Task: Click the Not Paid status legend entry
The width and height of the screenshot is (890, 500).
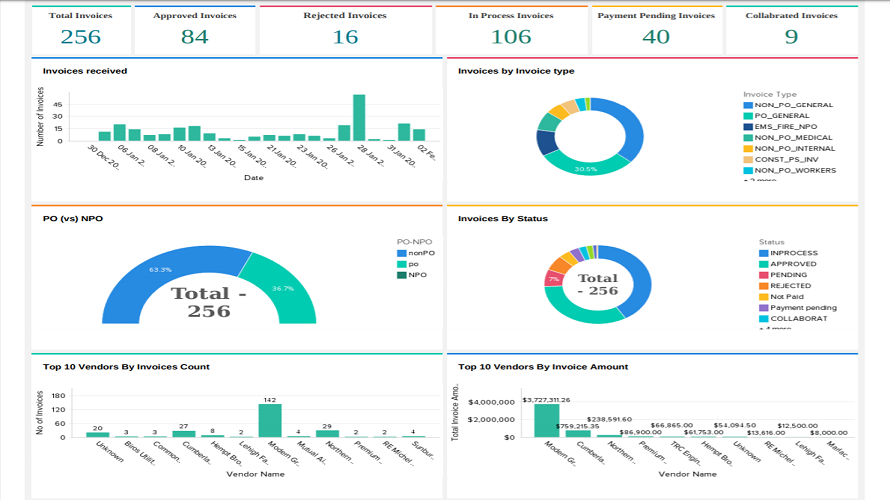Action: coord(782,296)
